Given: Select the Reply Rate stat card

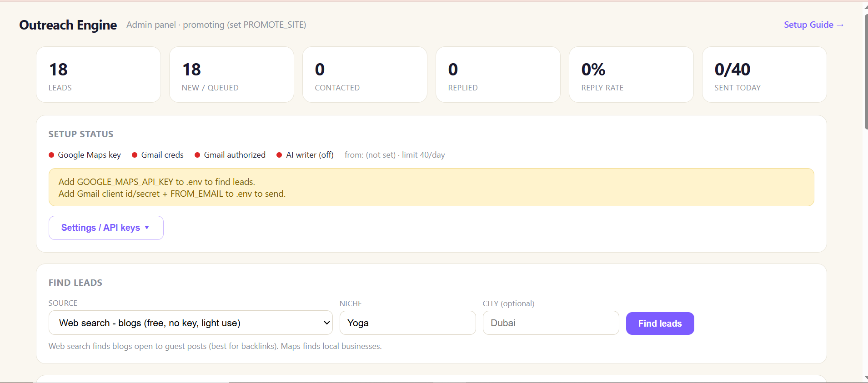Looking at the screenshot, I should (x=631, y=75).
